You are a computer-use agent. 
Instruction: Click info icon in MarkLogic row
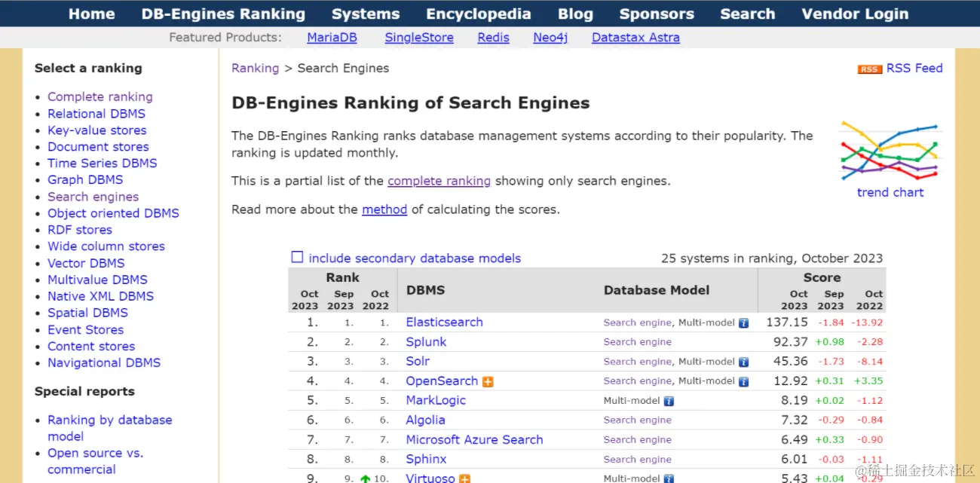pos(669,401)
